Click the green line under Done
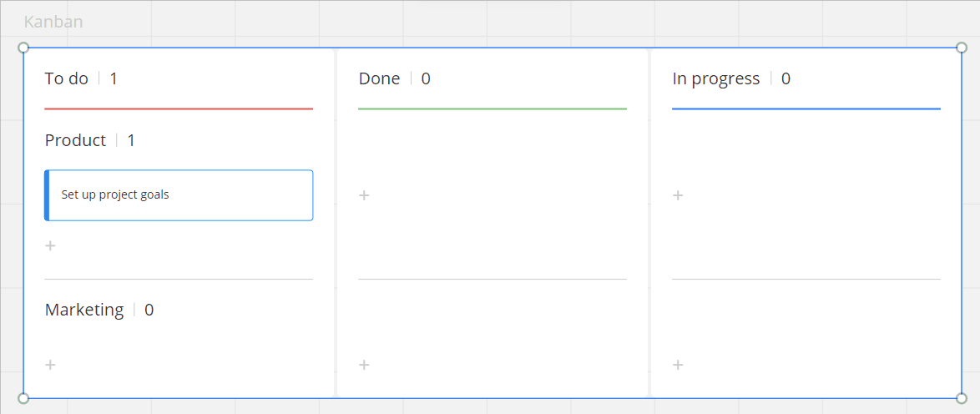This screenshot has height=414, width=980. (493, 109)
